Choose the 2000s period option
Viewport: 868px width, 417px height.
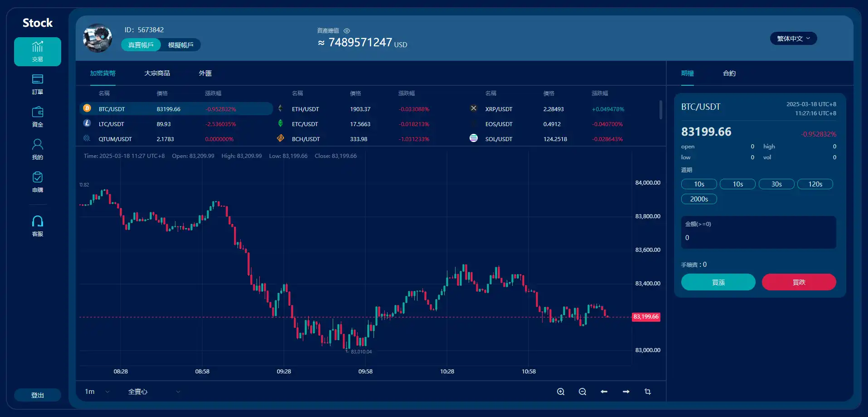point(699,199)
